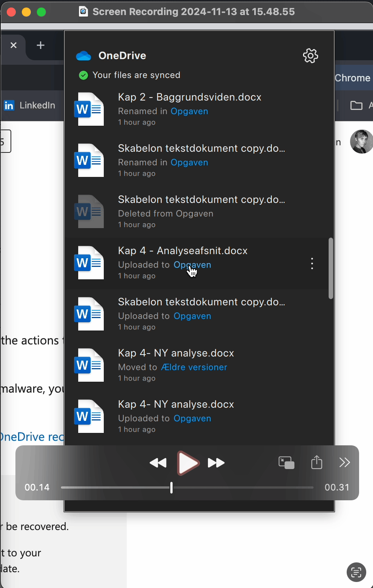Select file name Kap 4 - Analyseafsnit.docx
The height and width of the screenshot is (588, 373).
click(183, 251)
